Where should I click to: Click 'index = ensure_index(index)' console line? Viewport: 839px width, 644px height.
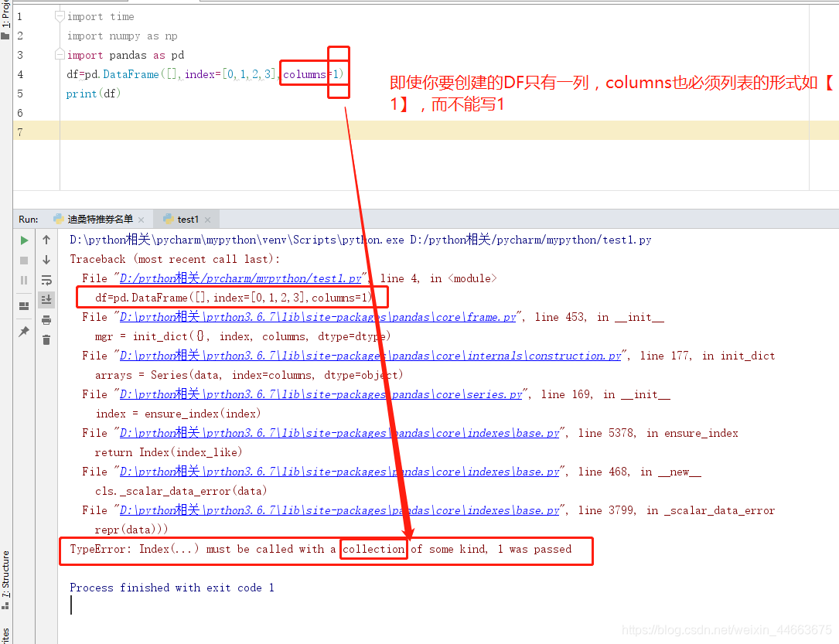[x=178, y=414]
